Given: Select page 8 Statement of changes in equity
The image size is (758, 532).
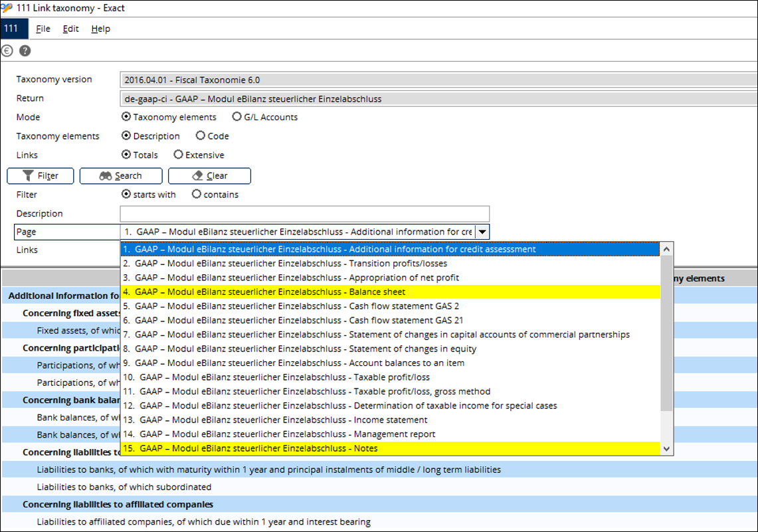Looking at the screenshot, I should pos(390,349).
